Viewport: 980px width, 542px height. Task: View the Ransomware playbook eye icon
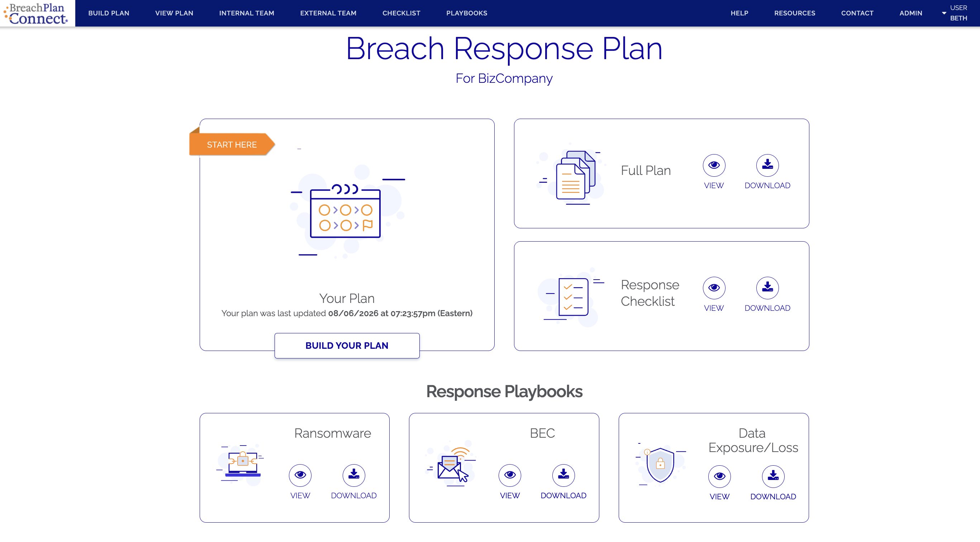300,475
